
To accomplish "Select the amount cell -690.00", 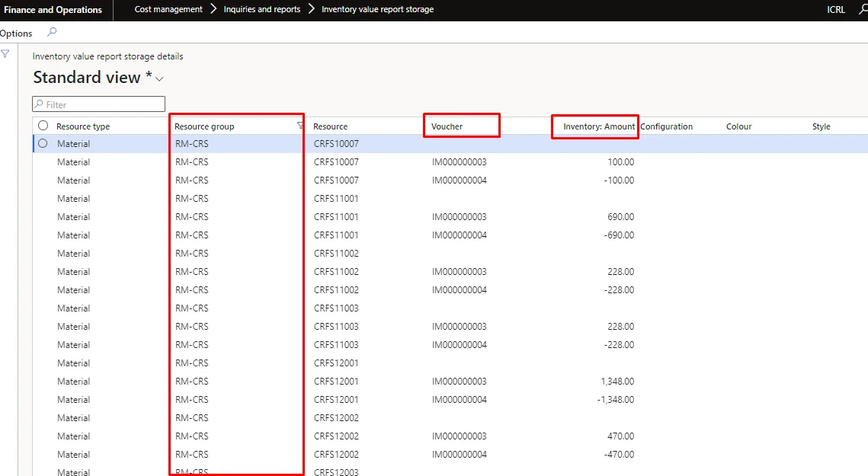I will coord(619,235).
